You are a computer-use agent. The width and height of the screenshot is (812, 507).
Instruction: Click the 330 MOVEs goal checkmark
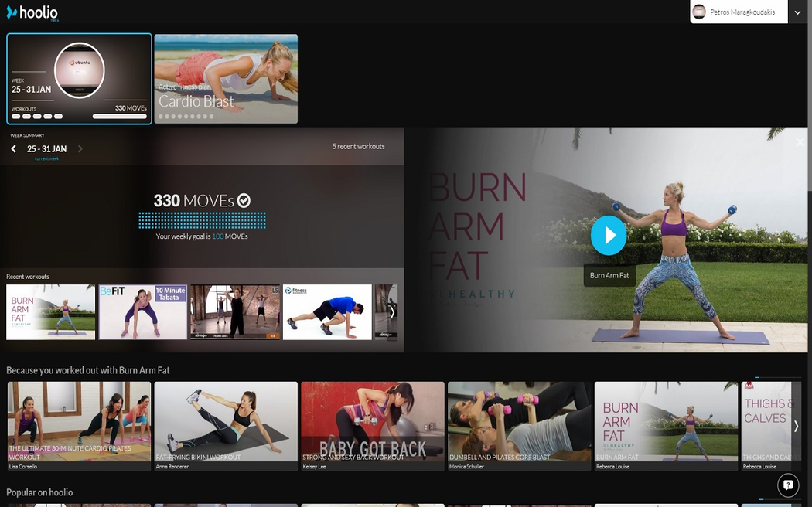tap(244, 201)
